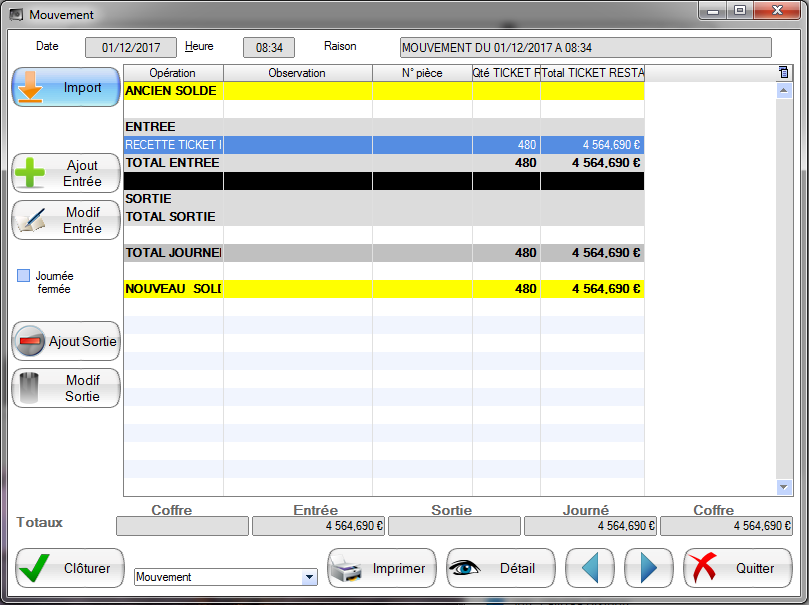Exit with the Quitter red X button
The width and height of the screenshot is (809, 605).
[736, 568]
